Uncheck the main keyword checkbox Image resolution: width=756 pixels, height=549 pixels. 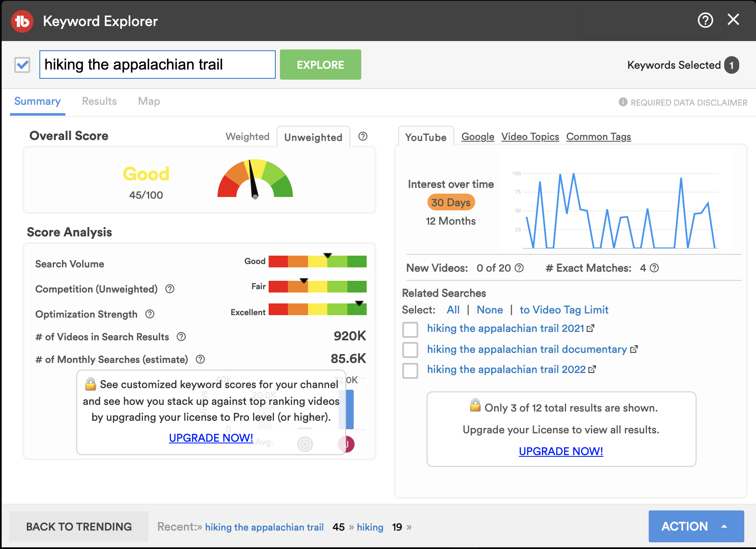[x=22, y=65]
